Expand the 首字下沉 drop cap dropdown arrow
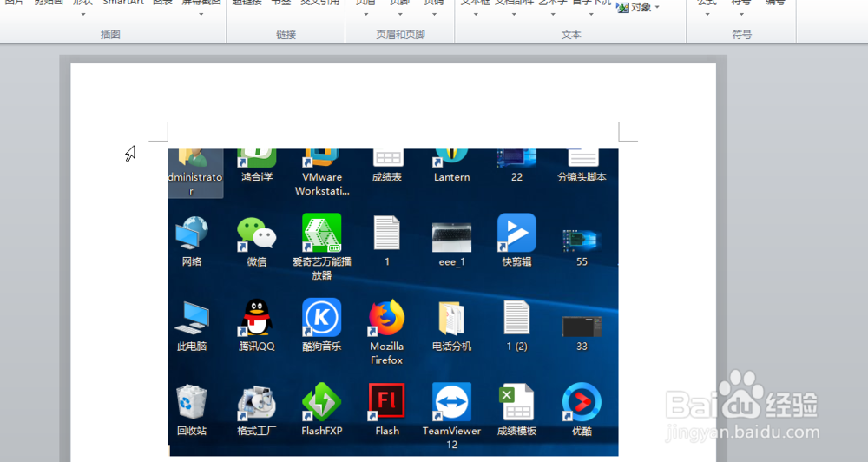This screenshot has height=462, width=868. [x=591, y=14]
